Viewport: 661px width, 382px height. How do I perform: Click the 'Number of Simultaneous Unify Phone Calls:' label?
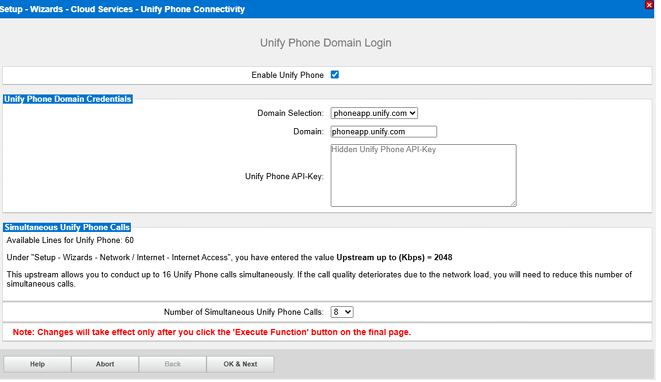tap(244, 312)
